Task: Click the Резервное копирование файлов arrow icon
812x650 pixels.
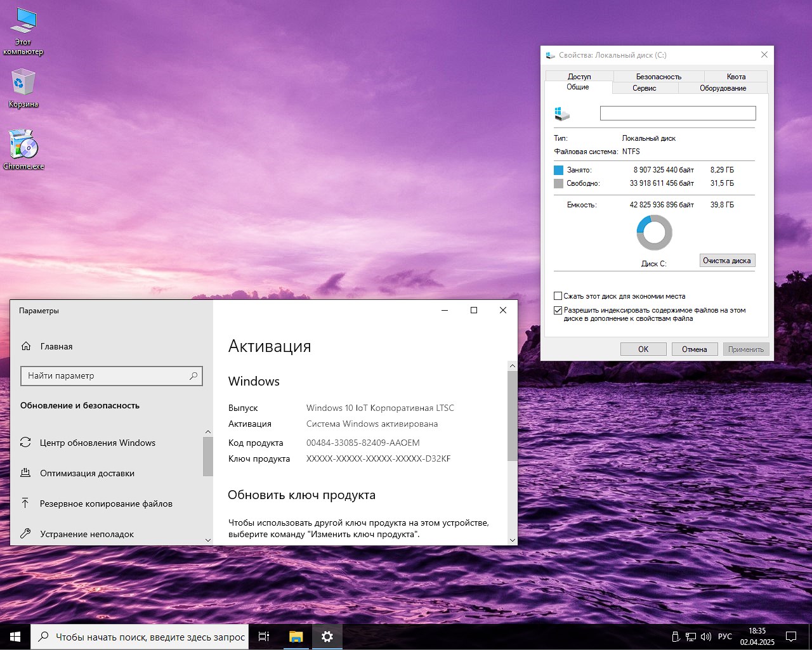Action: click(25, 504)
